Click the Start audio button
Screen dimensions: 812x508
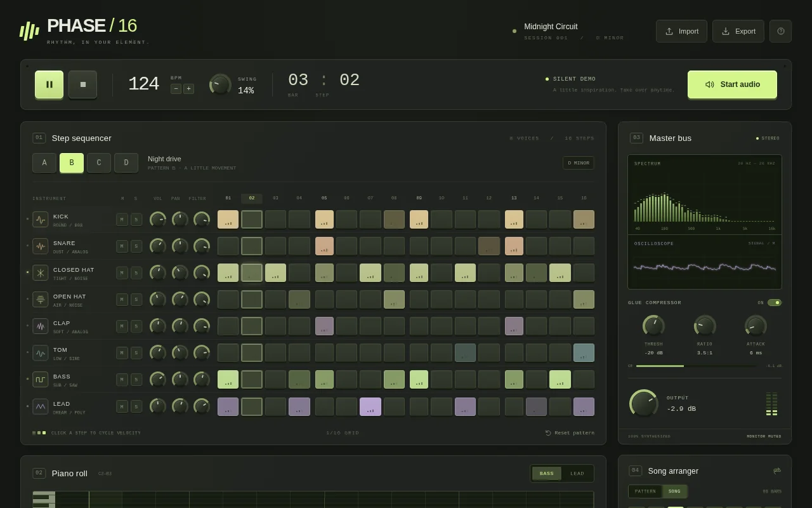[x=732, y=84]
